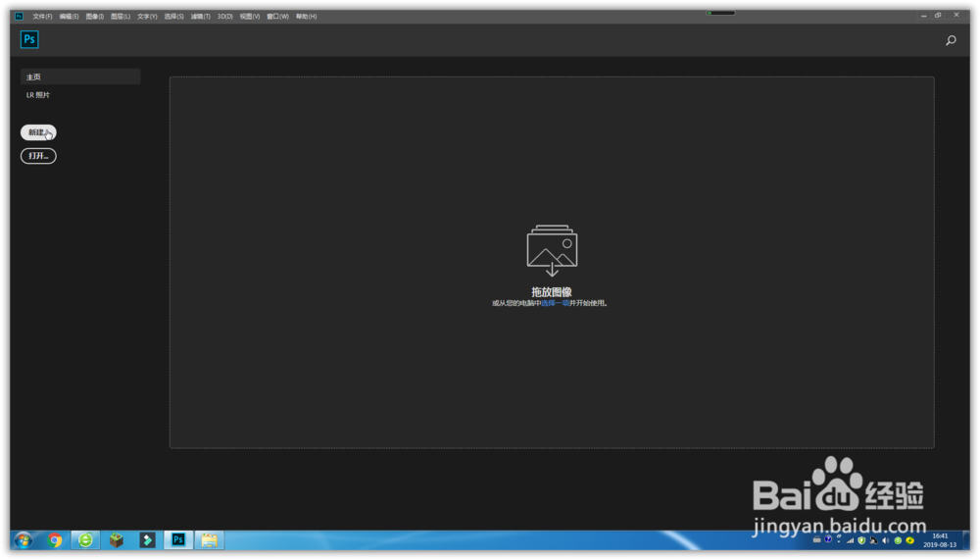Open the 文件(F) menu
980x560 pixels.
pyautogui.click(x=42, y=17)
